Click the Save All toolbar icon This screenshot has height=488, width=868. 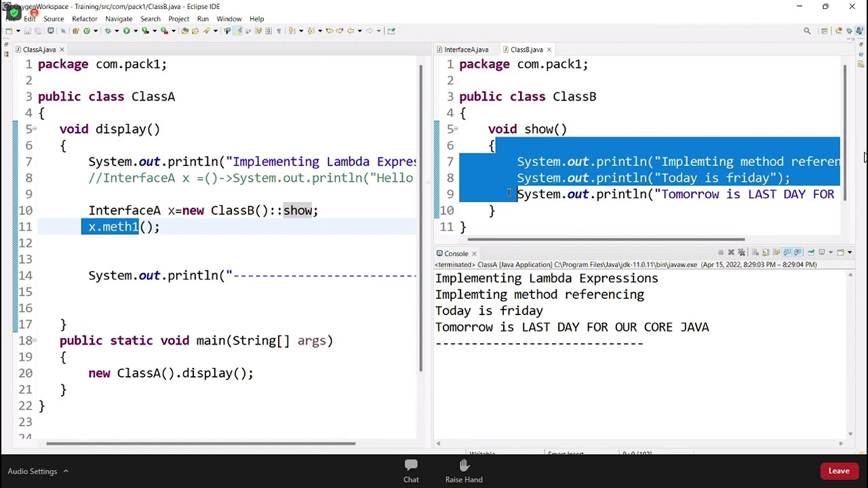click(x=38, y=30)
